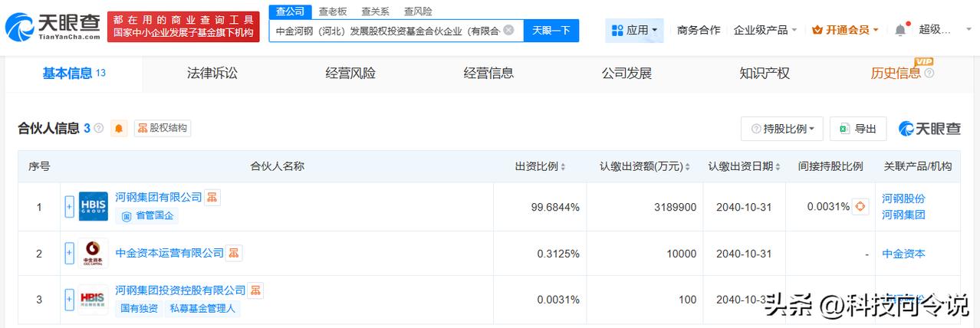Open the 持股比例 filter dropdown
This screenshot has height=328, width=980.
[782, 129]
